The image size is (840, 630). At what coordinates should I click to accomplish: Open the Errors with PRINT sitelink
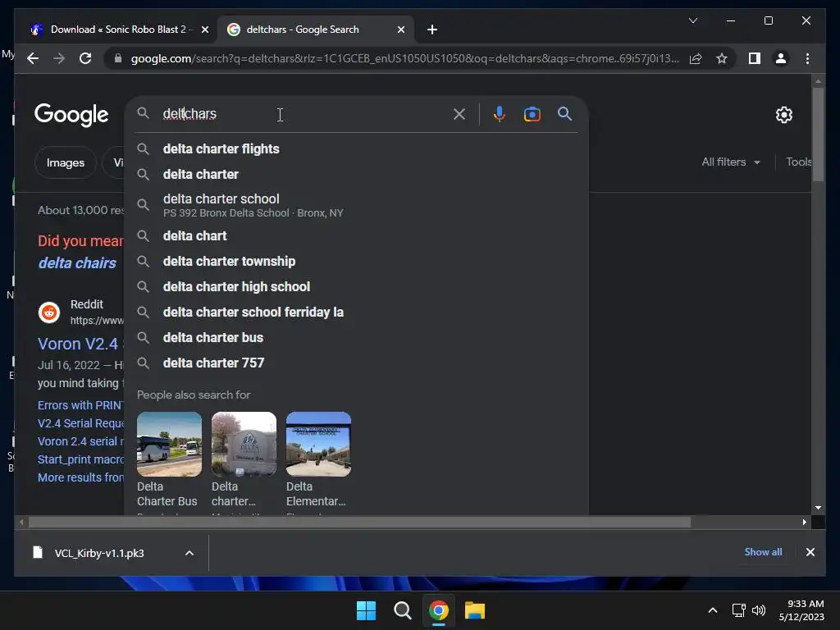pos(80,405)
